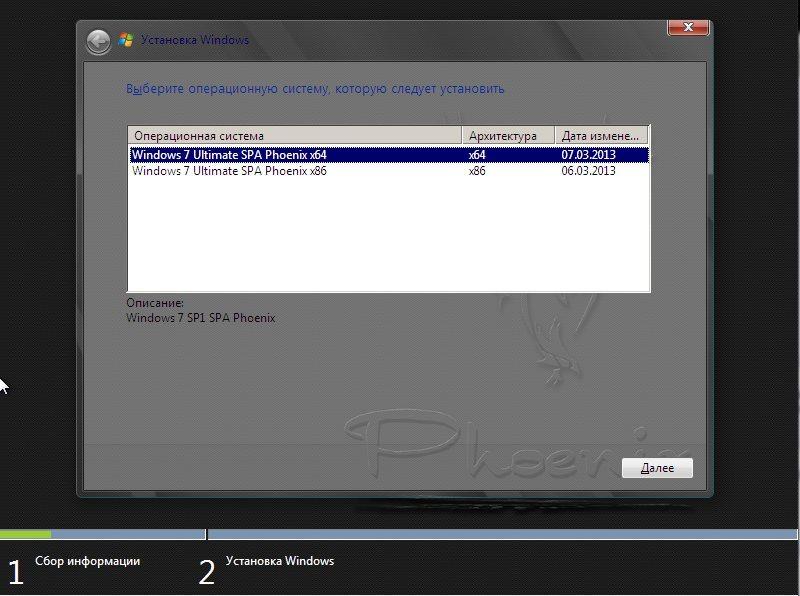The width and height of the screenshot is (800, 596).
Task: Sort by Архитектура column header
Action: [x=508, y=136]
